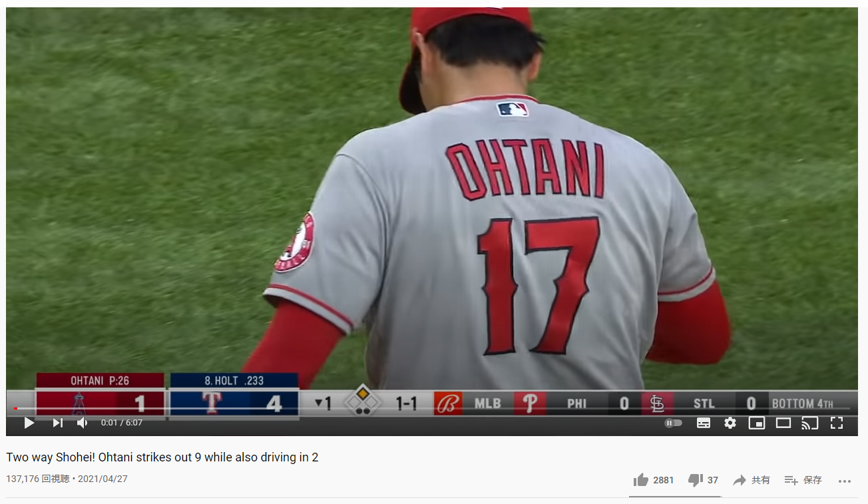Mute the video volume
868x504 pixels.
pos(83,423)
